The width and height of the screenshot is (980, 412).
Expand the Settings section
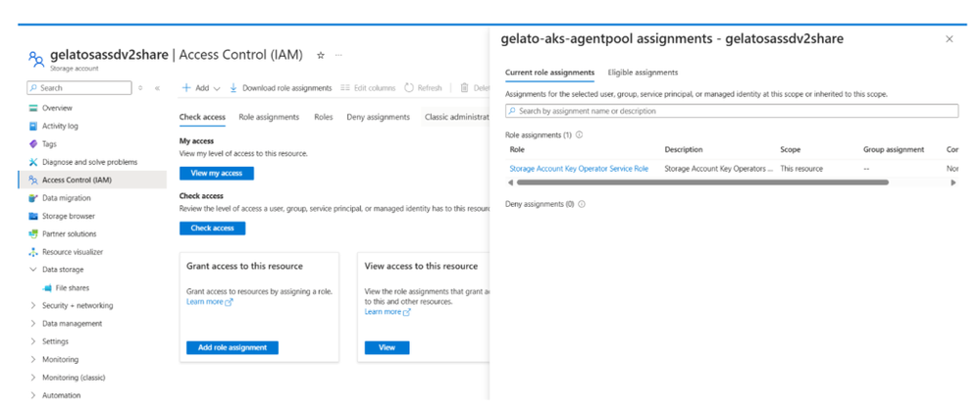point(33,342)
